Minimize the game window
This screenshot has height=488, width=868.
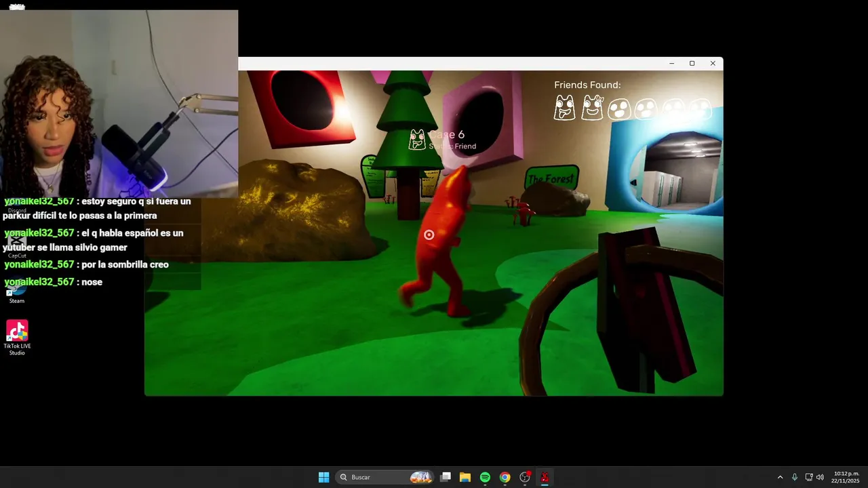[x=671, y=63]
